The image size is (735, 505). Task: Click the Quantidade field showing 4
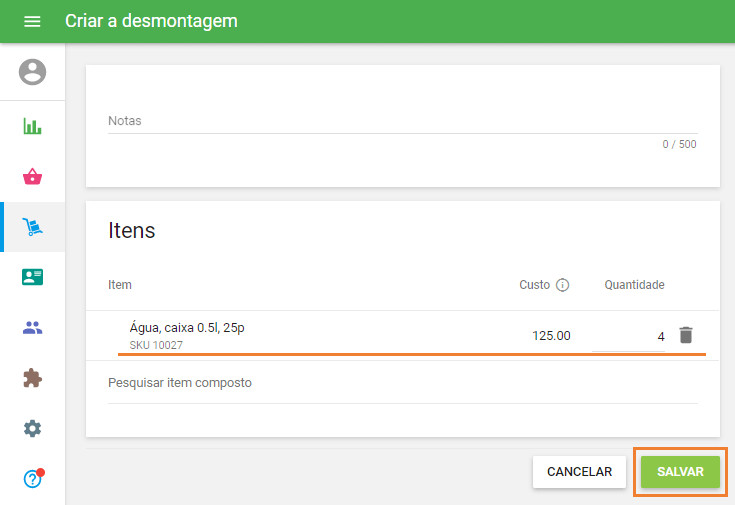click(x=629, y=336)
